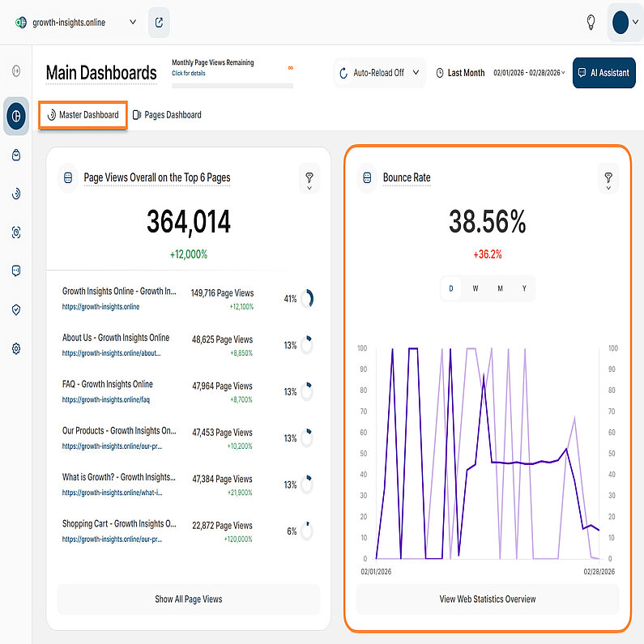Open the filter icon on Bounce Rate card
This screenshot has width=644, height=644.
click(x=608, y=177)
